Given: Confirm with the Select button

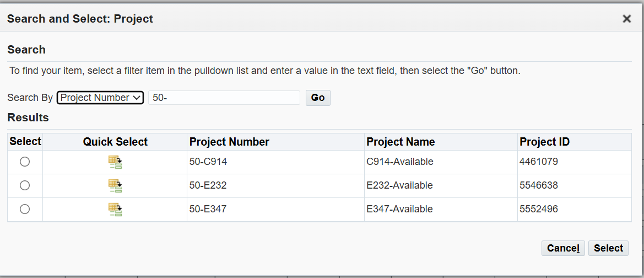Looking at the screenshot, I should tap(608, 248).
